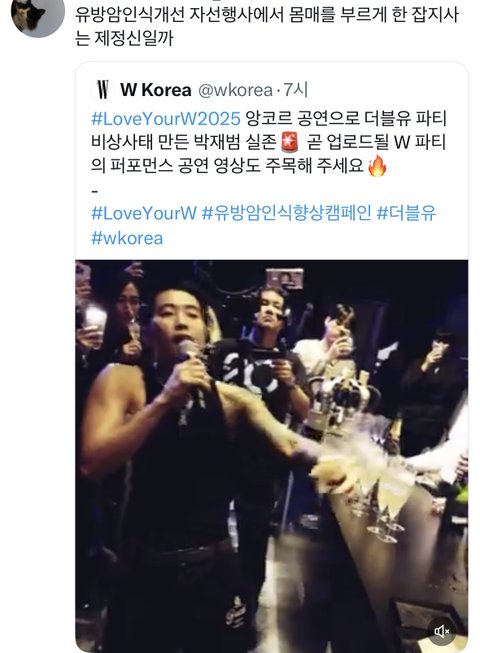This screenshot has width=480, height=653.
Task: Open the W Korea display name
Action: pos(156,90)
